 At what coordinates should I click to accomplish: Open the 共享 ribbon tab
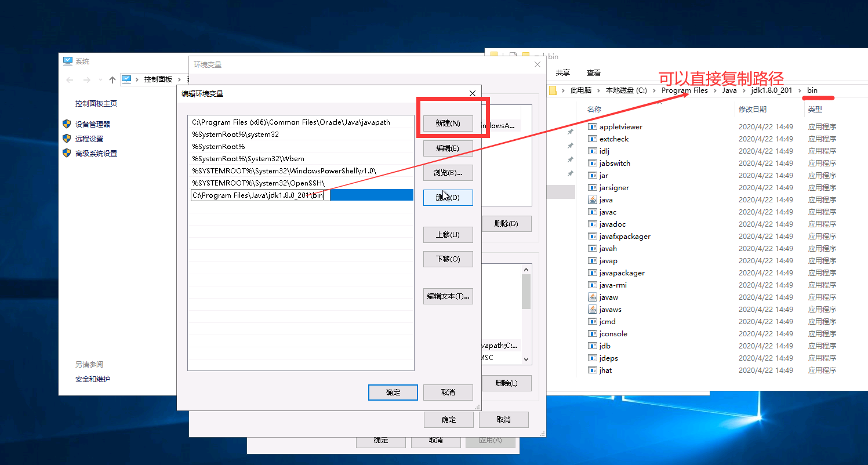(x=562, y=73)
